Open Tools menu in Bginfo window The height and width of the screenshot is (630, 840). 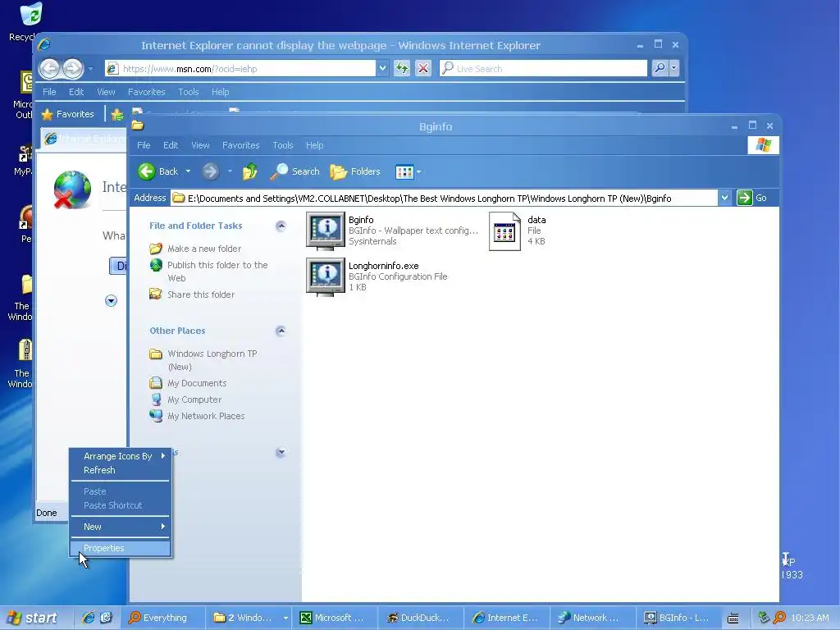(283, 145)
